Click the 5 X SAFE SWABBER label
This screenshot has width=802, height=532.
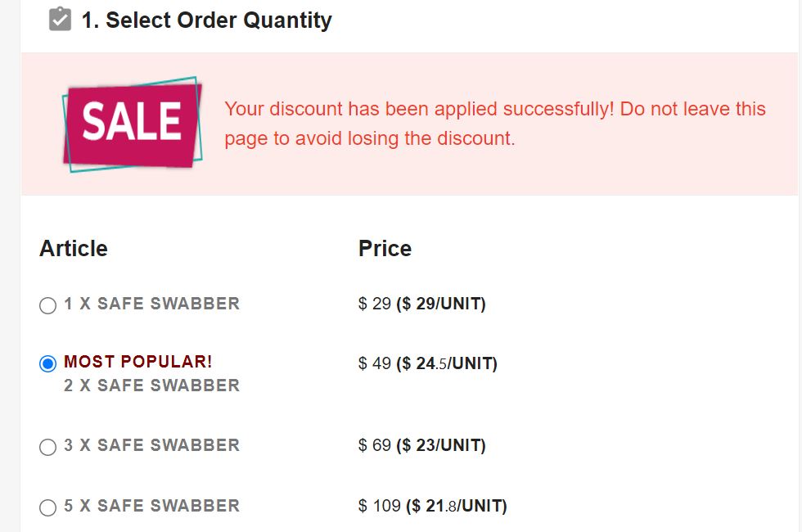click(151, 506)
